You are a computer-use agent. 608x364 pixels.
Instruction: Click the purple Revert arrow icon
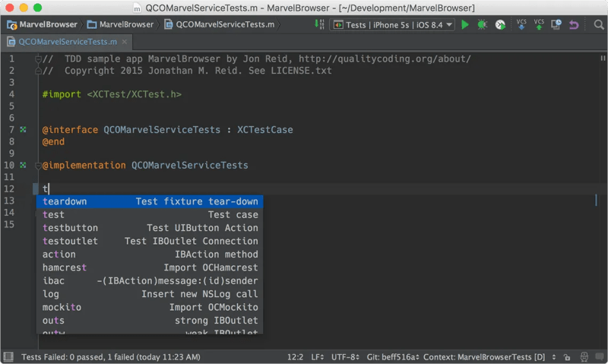click(x=574, y=25)
